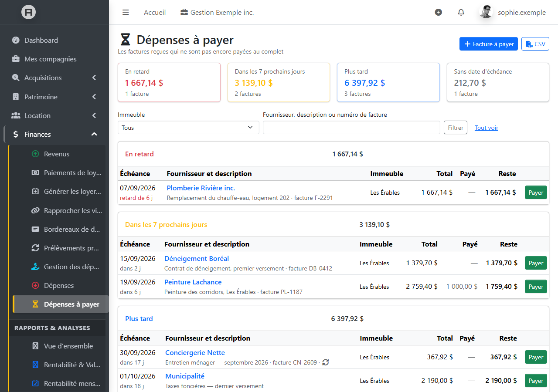Image resolution: width=558 pixels, height=392 pixels.
Task: Click the Paiements de loyer icon
Action: click(35, 172)
